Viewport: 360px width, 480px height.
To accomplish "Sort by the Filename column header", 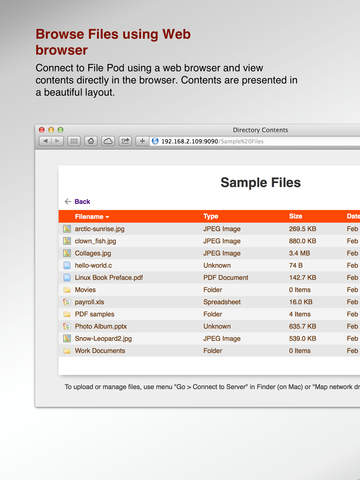I will 92,217.
